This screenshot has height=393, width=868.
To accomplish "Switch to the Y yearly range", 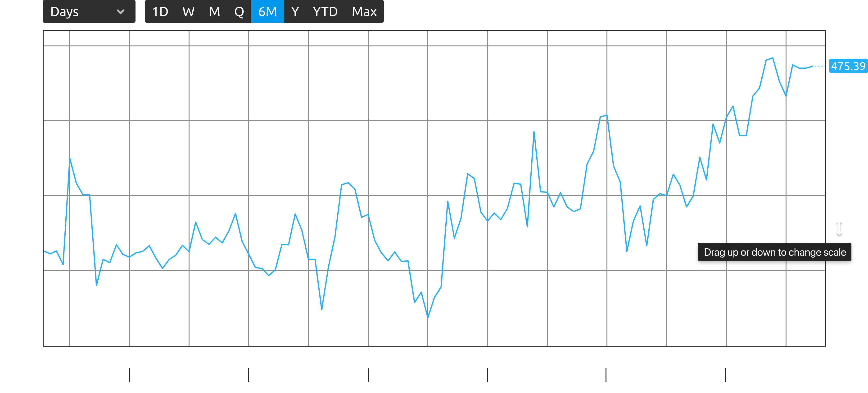I will tap(295, 12).
